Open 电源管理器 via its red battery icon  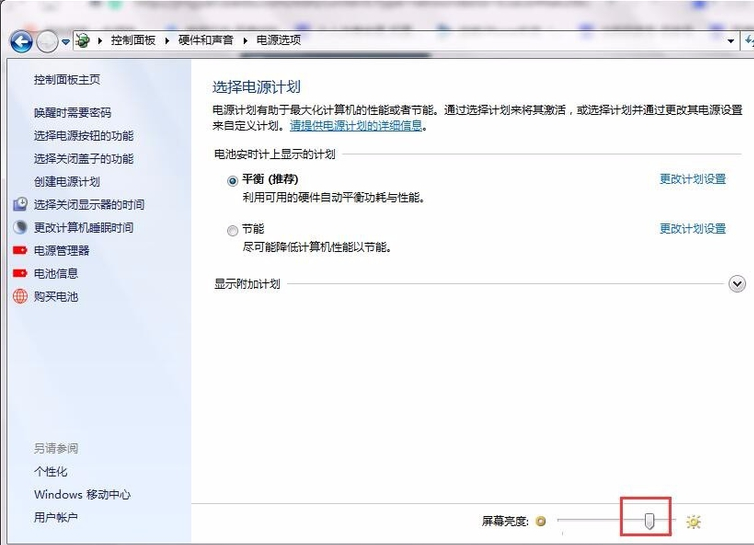pyautogui.click(x=20, y=250)
